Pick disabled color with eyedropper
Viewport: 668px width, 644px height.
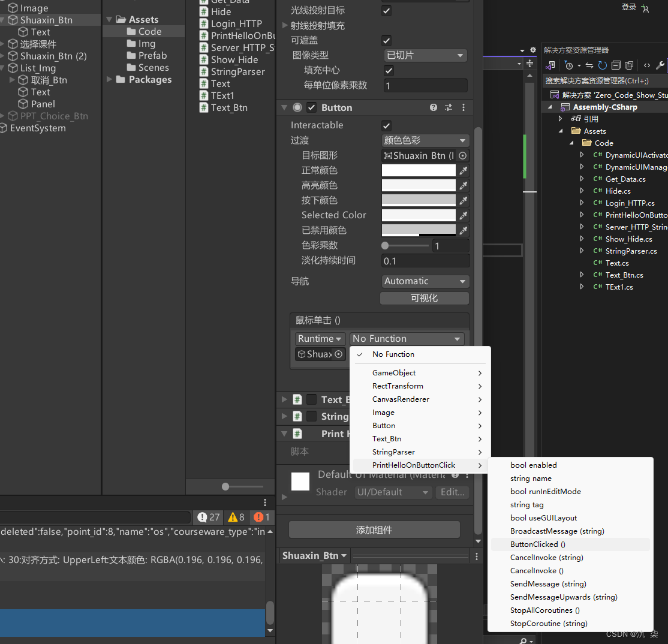pos(464,230)
